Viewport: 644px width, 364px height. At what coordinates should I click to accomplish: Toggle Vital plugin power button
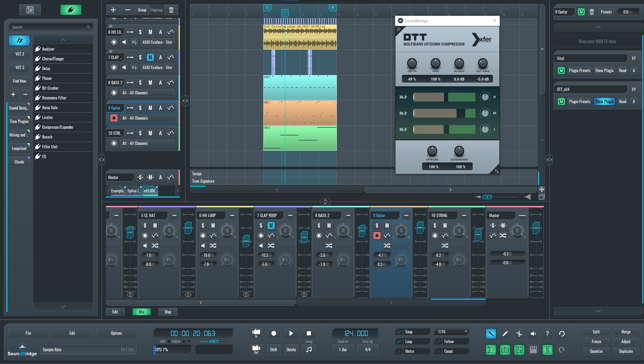pyautogui.click(x=561, y=70)
